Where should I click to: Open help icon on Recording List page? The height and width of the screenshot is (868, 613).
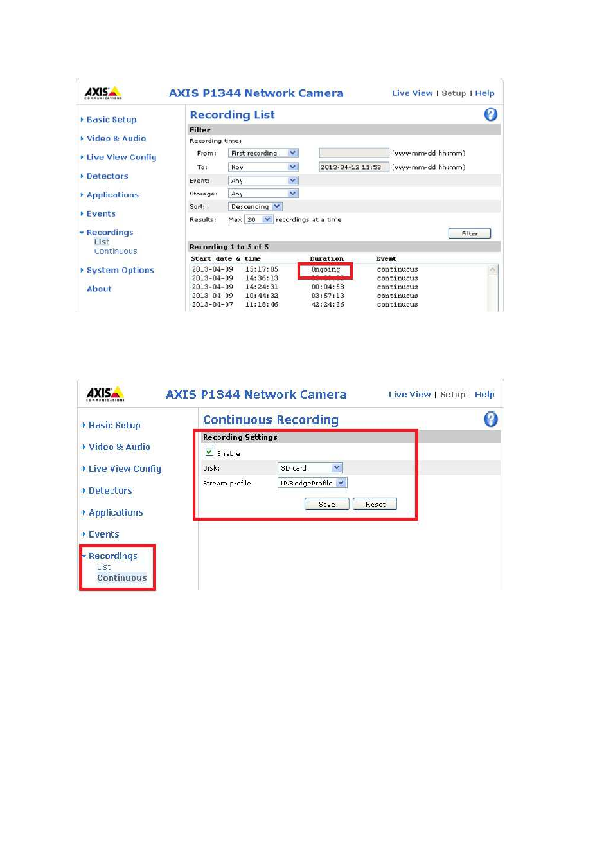[x=490, y=114]
